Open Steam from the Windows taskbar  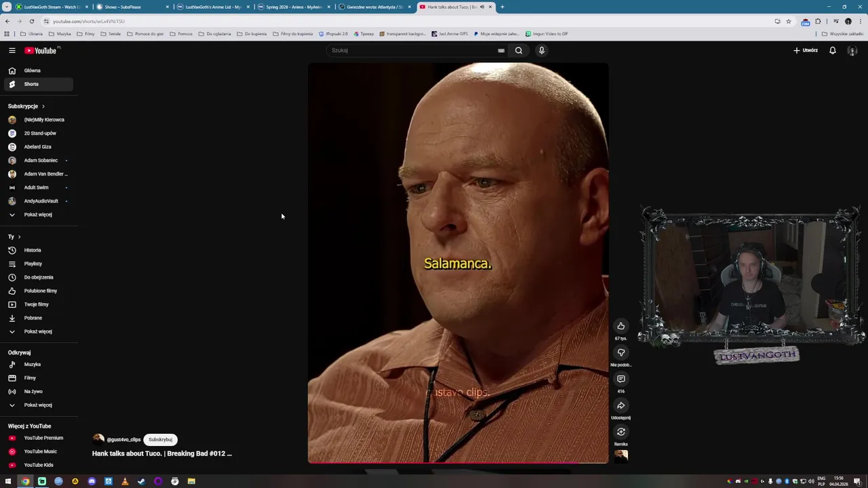(141, 481)
